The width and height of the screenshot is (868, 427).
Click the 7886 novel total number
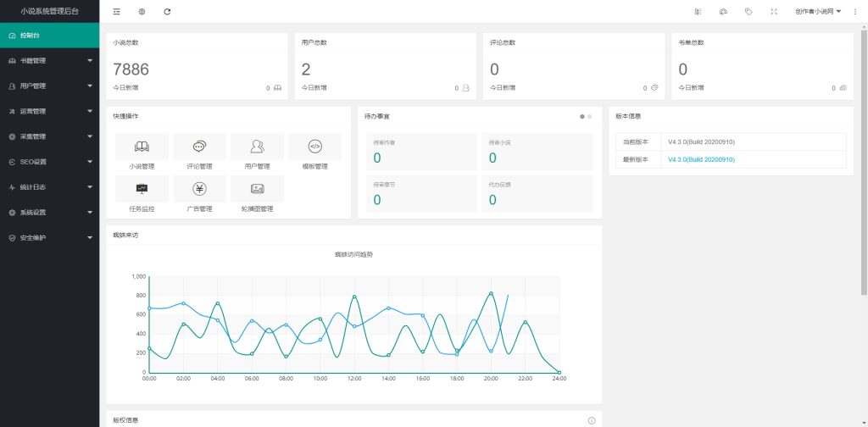pyautogui.click(x=131, y=69)
